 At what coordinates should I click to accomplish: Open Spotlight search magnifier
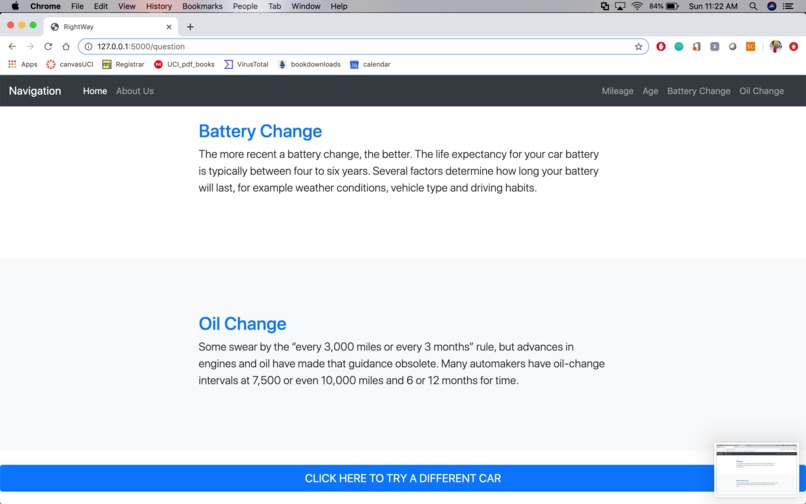[x=753, y=6]
